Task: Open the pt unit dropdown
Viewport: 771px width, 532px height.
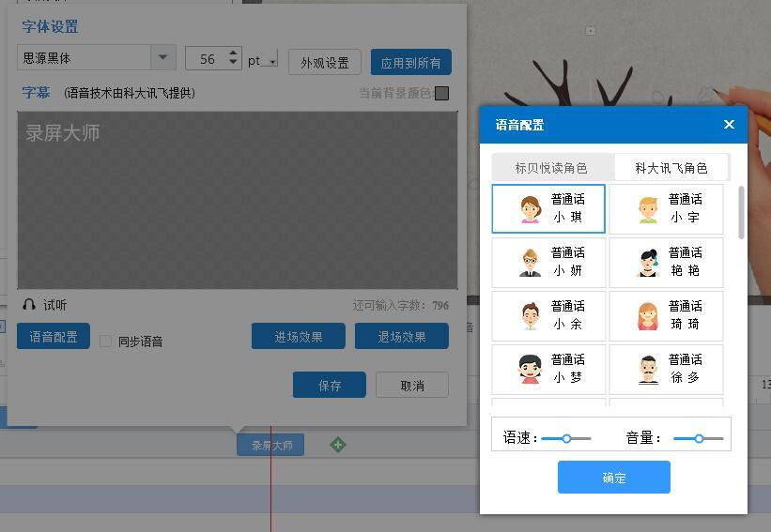Action: (x=272, y=62)
